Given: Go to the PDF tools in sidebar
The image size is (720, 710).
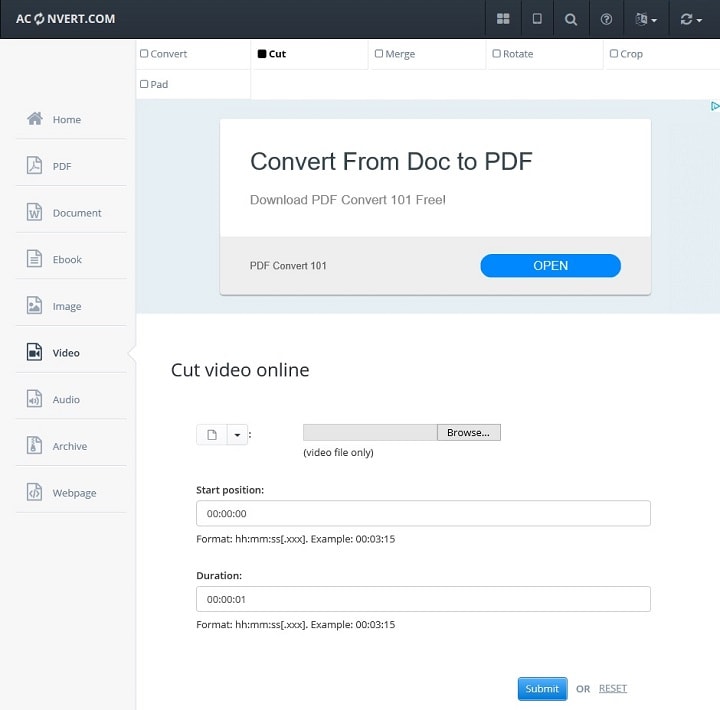Looking at the screenshot, I should pos(62,166).
